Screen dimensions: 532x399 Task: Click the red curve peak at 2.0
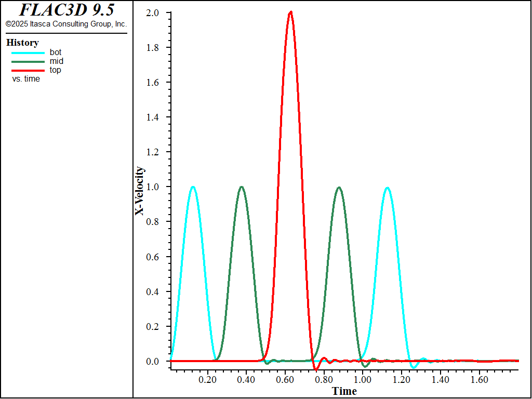[290, 12]
